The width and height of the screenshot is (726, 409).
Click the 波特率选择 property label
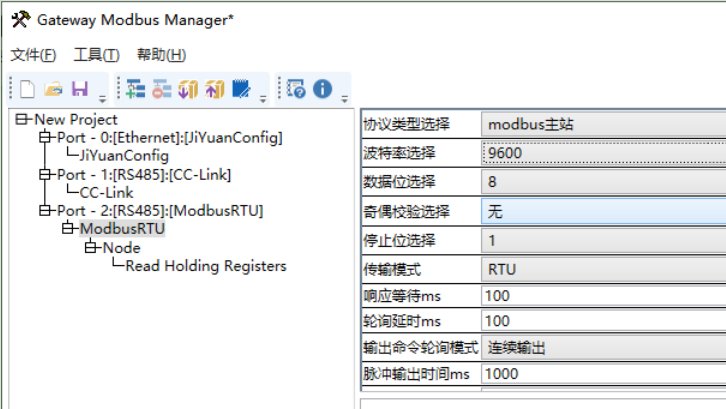point(399,153)
